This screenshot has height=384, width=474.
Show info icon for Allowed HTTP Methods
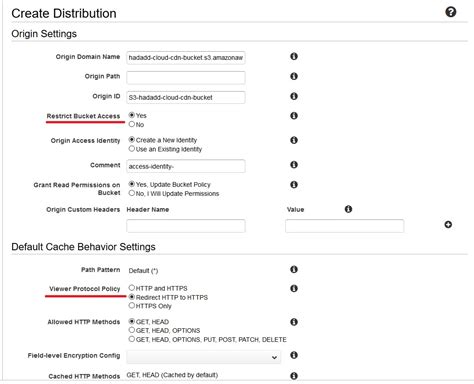[294, 322]
